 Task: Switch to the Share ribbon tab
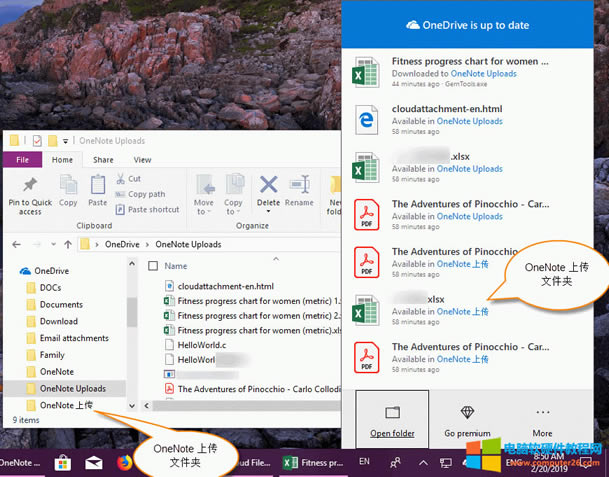point(103,159)
